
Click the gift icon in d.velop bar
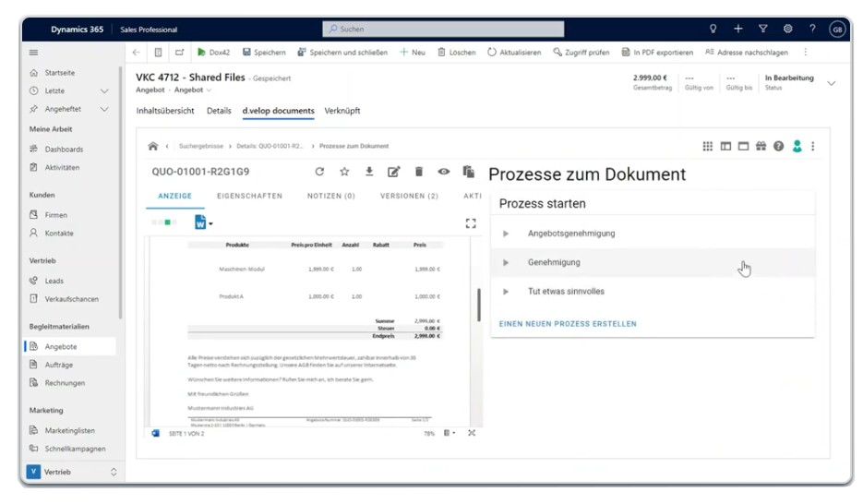tap(761, 146)
